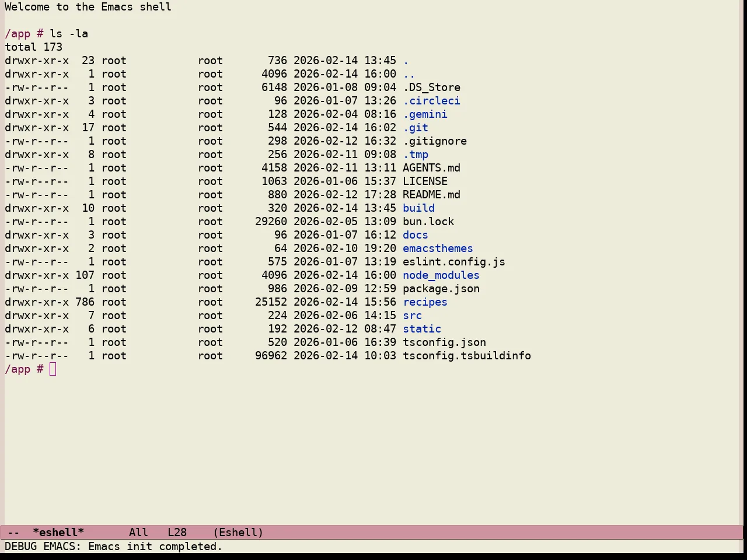747x560 pixels.
Task: Click the 29260 file size of bun.lock
Action: 271,222
